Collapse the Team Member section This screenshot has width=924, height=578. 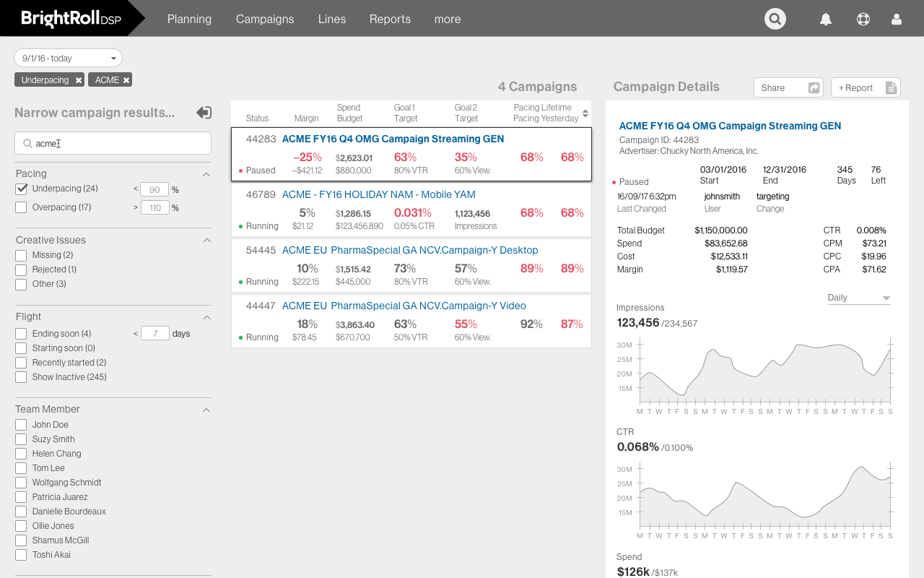point(206,409)
